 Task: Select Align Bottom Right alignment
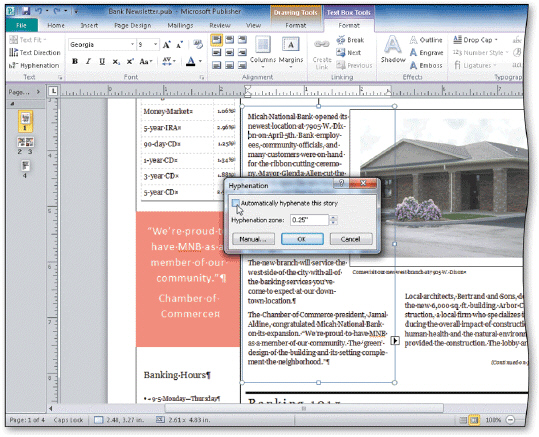(x=242, y=65)
